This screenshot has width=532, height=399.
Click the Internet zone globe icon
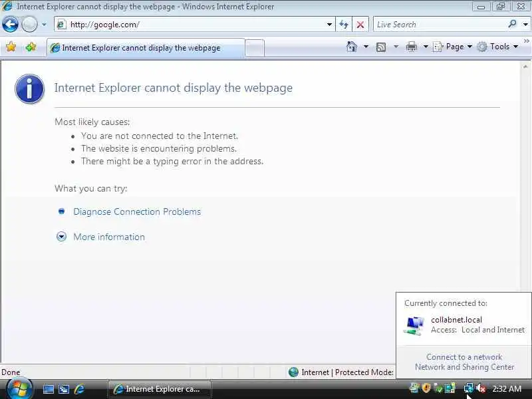pyautogui.click(x=293, y=372)
